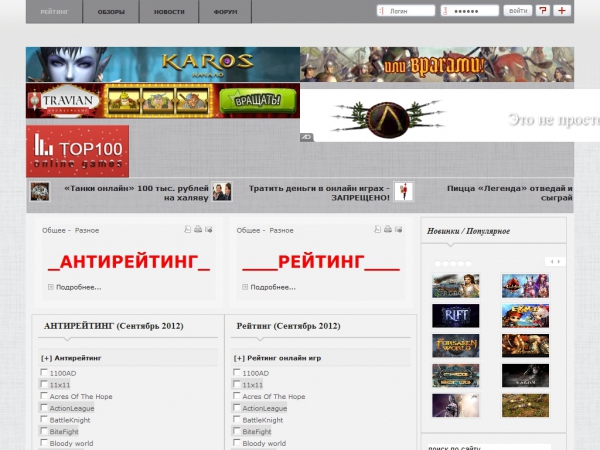Open Пицца «Легенда» news link
The image size is (600, 450).
click(x=510, y=193)
